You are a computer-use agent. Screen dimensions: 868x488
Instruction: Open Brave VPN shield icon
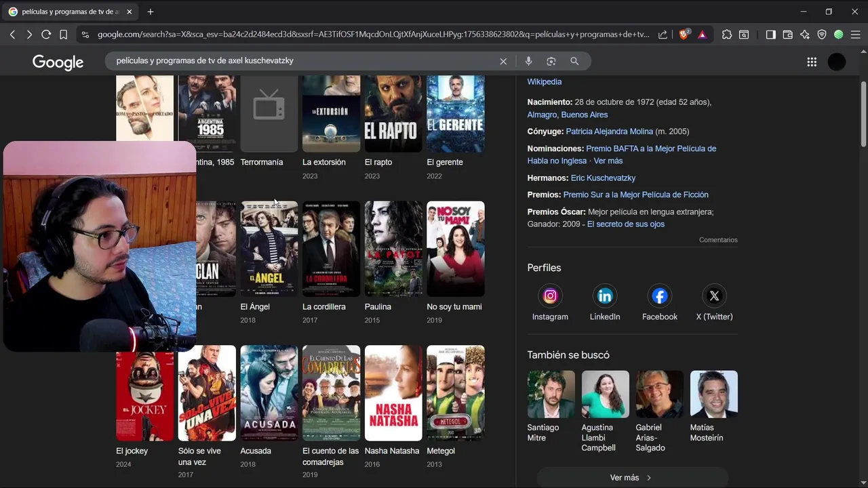pos(822,35)
